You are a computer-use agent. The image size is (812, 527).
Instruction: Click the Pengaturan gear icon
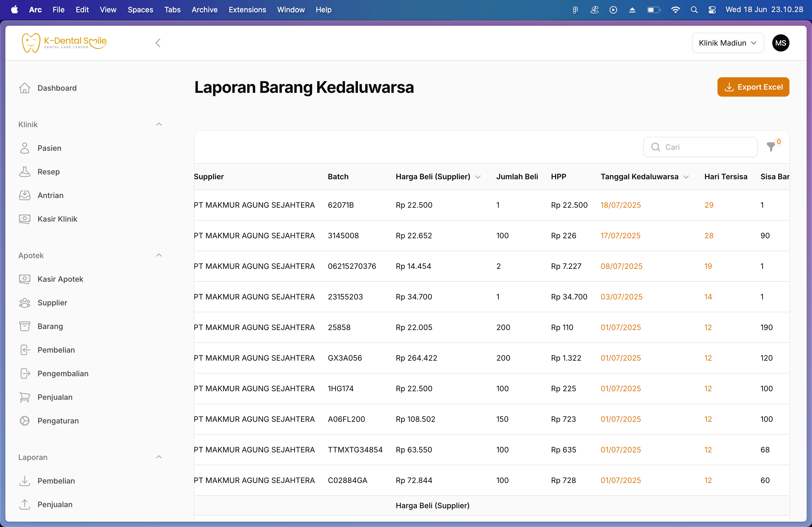click(x=24, y=421)
